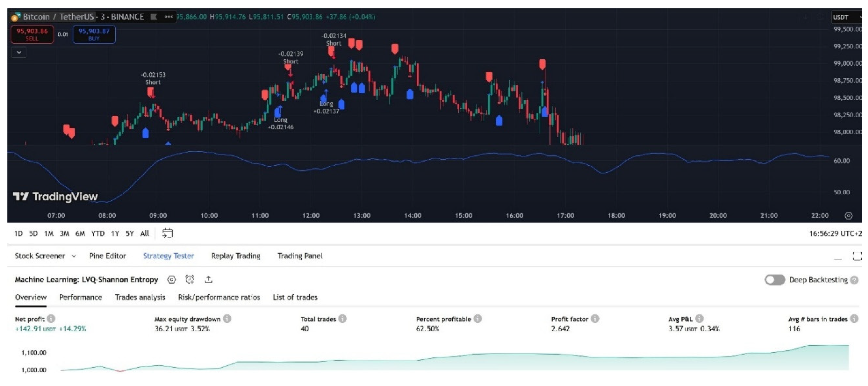
Task: Open Stock Screener dropdown arrow
Action: (74, 256)
